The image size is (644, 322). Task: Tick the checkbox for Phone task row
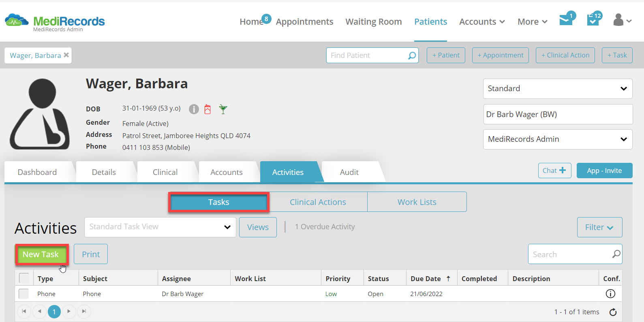click(24, 294)
